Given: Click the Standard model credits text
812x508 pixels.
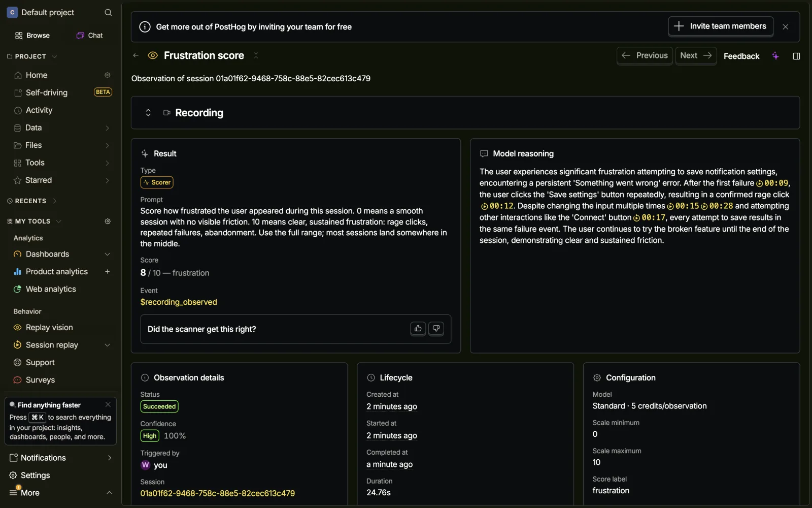Looking at the screenshot, I should click(650, 406).
